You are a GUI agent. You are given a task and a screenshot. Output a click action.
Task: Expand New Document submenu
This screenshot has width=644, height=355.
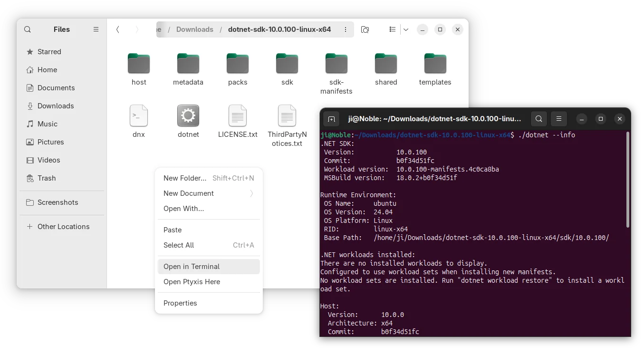(x=251, y=193)
